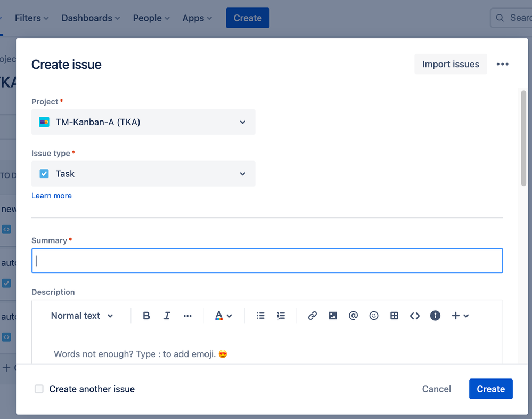This screenshot has width=532, height=419.
Task: Open the People menu
Action: point(151,18)
